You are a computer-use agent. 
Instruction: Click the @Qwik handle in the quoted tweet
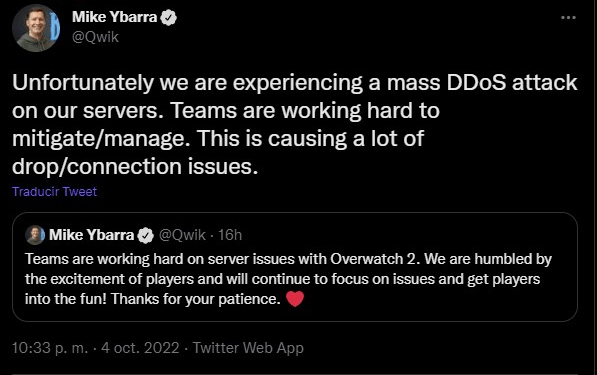click(x=182, y=235)
